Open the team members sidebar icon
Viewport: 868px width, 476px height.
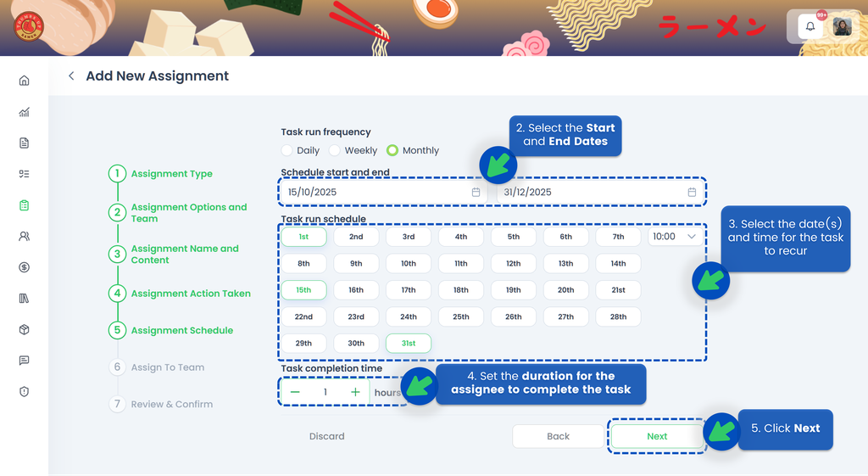pyautogui.click(x=24, y=237)
